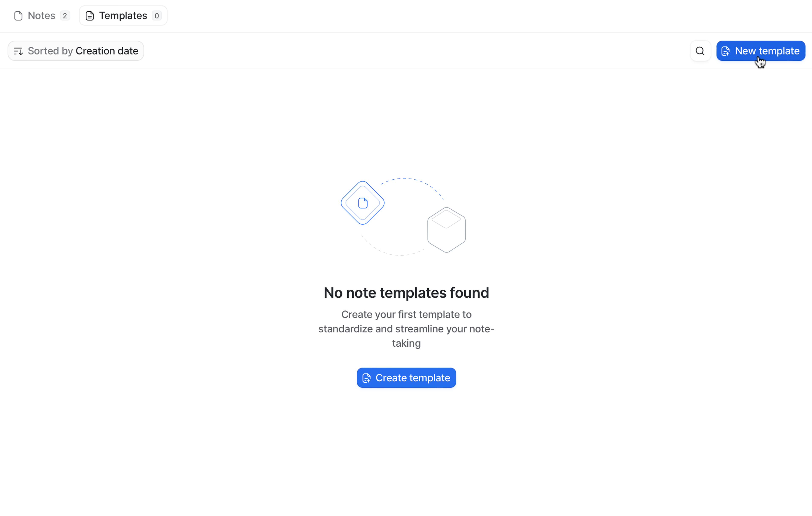Click the "Sorted by" label text
Viewport: 812px width, 516px height.
50,51
